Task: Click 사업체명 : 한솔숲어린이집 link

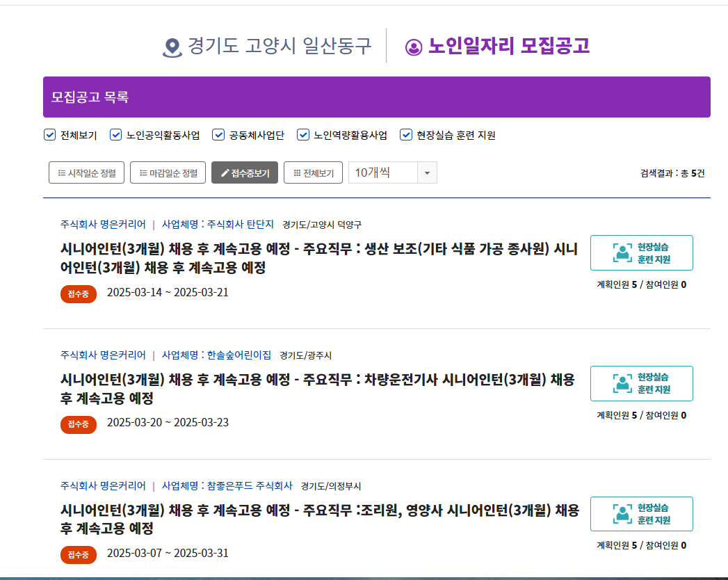Action: pyautogui.click(x=216, y=355)
